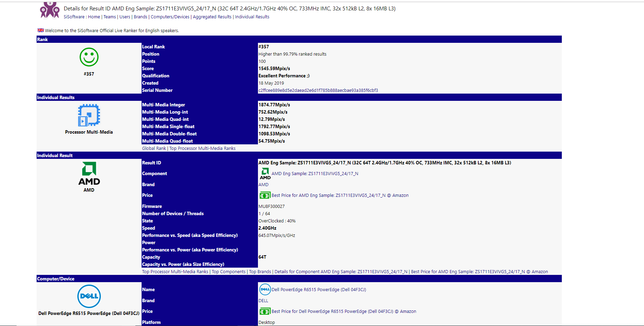Image resolution: width=644 pixels, height=326 pixels.
Task: Click the SiSoftware ranker logo icon
Action: (50, 10)
